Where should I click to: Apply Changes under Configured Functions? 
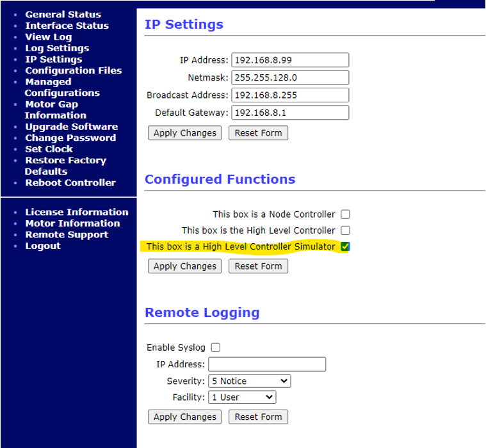tap(184, 266)
